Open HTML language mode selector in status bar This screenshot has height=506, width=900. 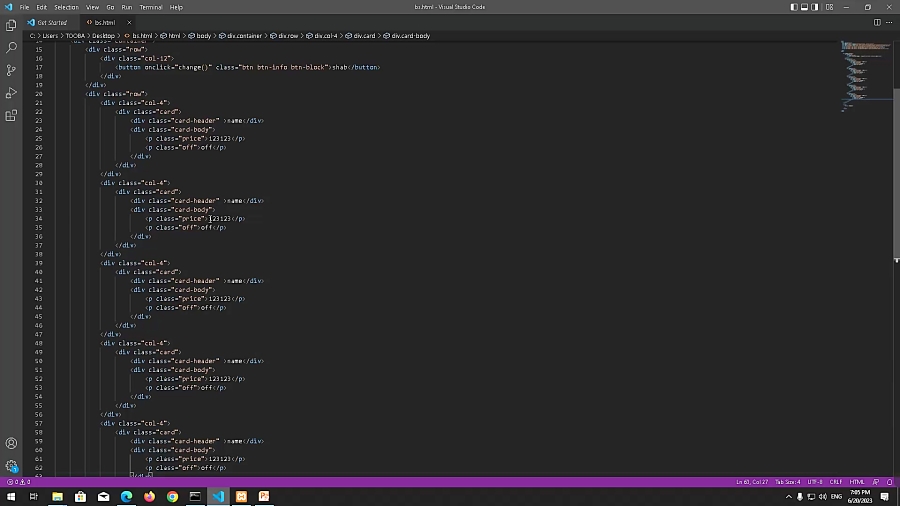click(x=856, y=482)
